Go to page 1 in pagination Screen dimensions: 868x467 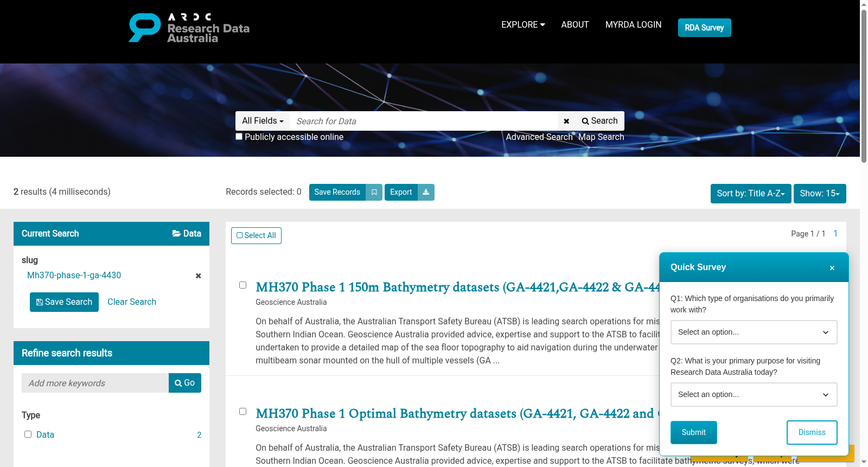point(835,233)
